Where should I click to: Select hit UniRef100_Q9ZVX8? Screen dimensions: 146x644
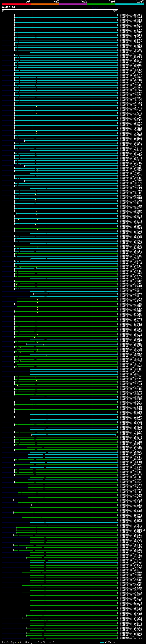(131, 326)
